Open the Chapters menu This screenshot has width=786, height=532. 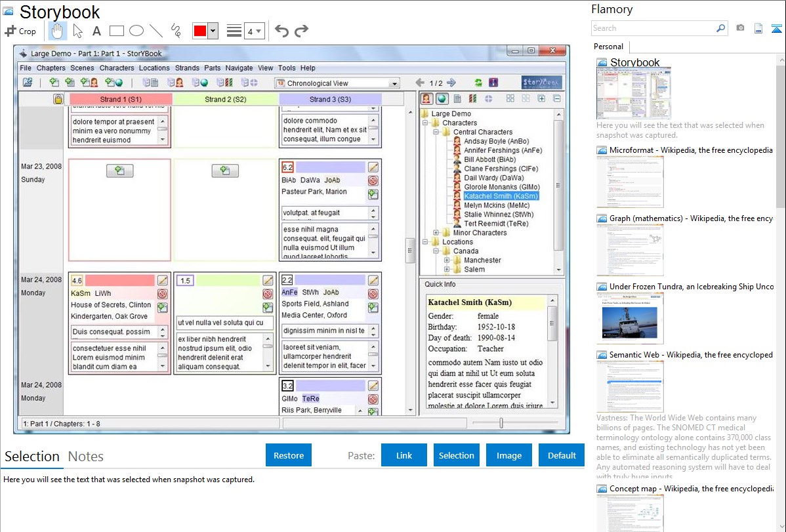click(51, 68)
